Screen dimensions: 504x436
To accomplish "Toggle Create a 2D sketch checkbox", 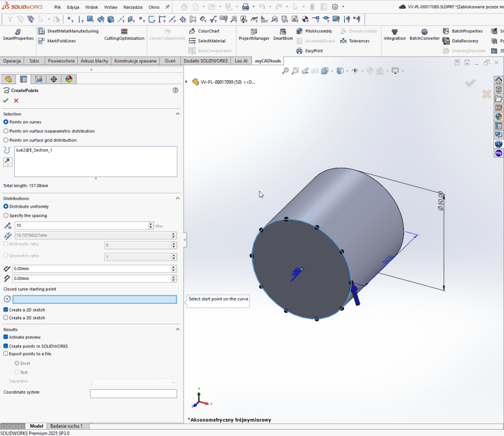I will (x=6, y=310).
